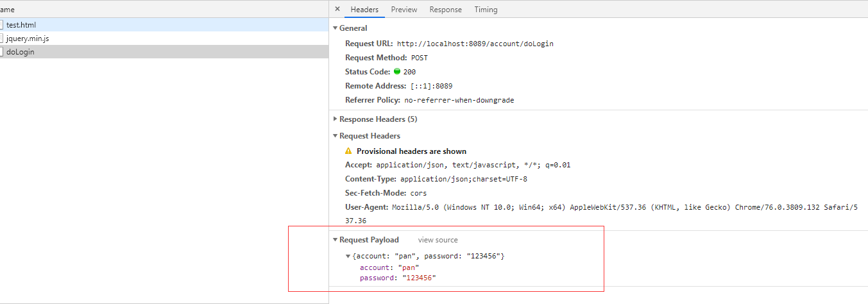868x304 pixels.
Task: Collapse the General section
Action: (335, 28)
